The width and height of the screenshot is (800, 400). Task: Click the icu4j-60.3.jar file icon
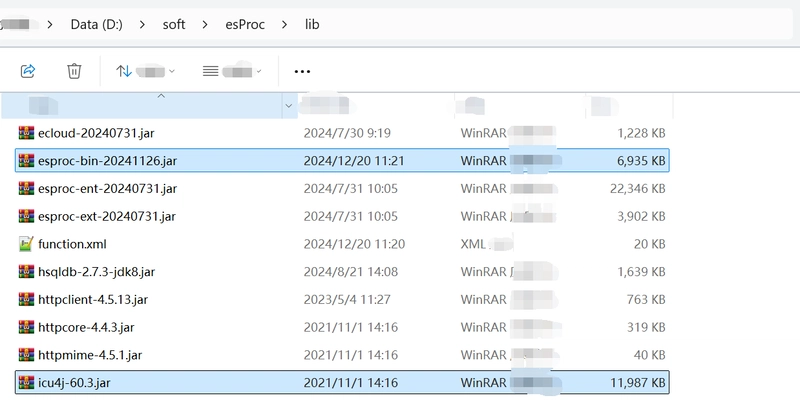pos(26,382)
